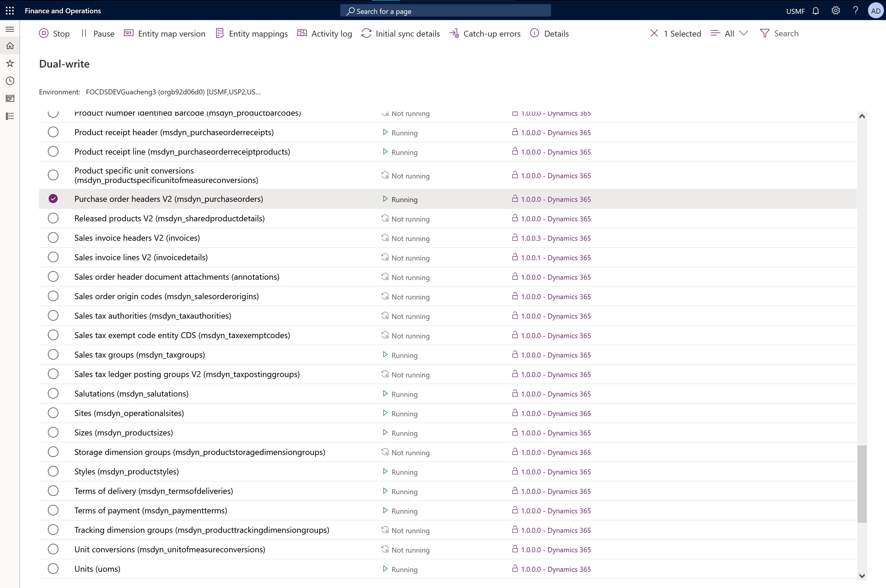Screen dimensions: 886x588
Task: Select the Sales tax groups checkbox
Action: pos(53,354)
